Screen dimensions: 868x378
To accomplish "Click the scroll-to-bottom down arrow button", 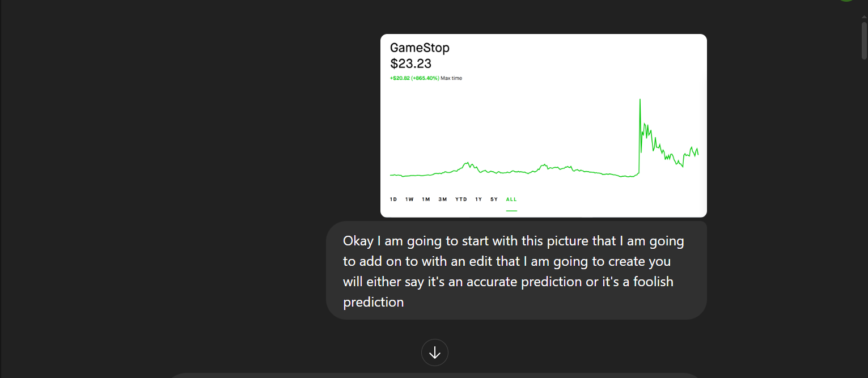I will 435,352.
